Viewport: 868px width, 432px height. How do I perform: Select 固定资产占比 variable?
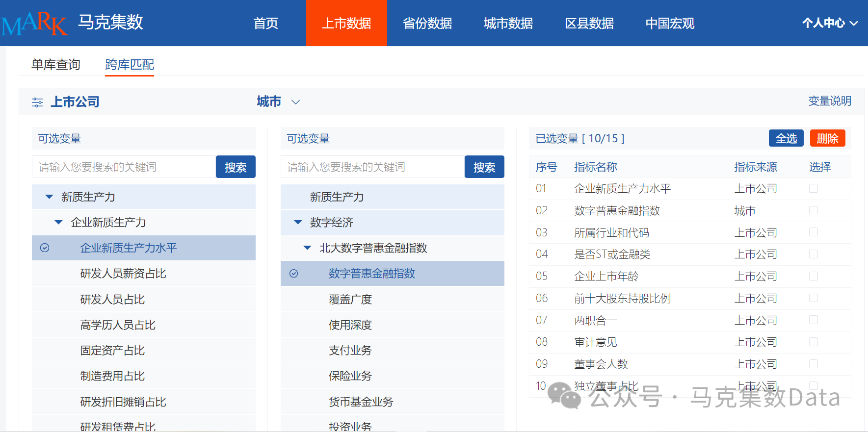pos(143,350)
